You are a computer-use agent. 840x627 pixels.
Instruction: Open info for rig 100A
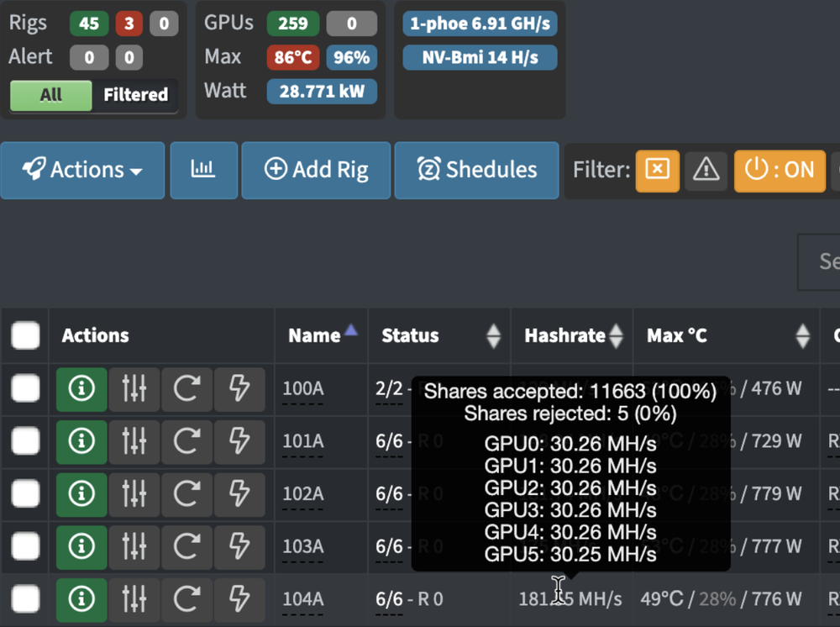coord(81,388)
